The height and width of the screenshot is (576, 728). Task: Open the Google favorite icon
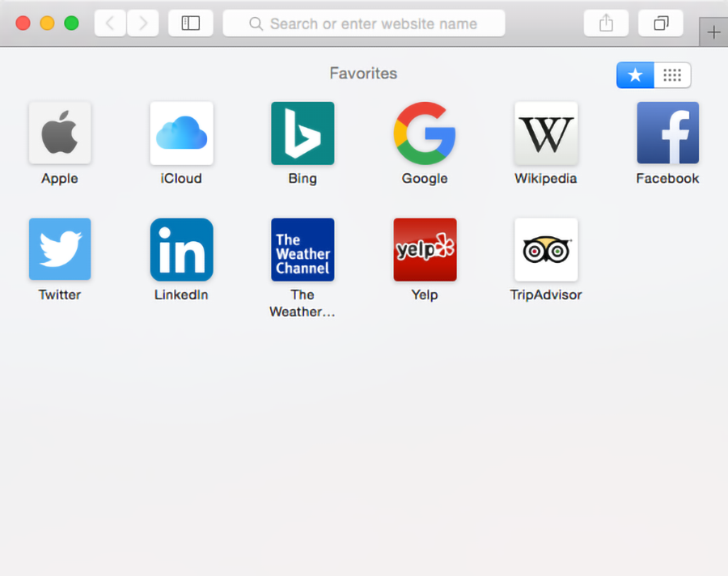click(x=425, y=133)
